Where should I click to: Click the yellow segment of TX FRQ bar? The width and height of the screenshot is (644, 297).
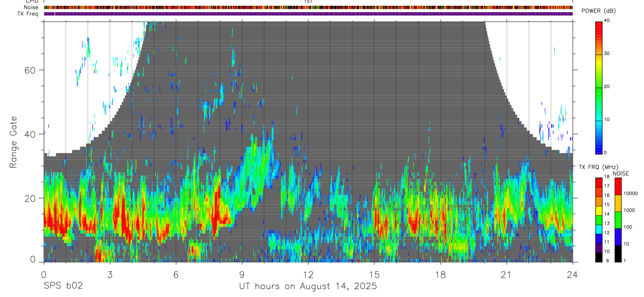[x=599, y=211]
